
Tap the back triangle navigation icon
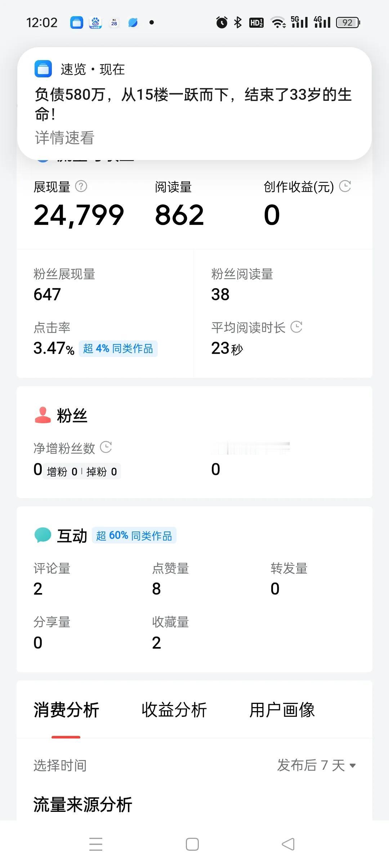pos(288,844)
